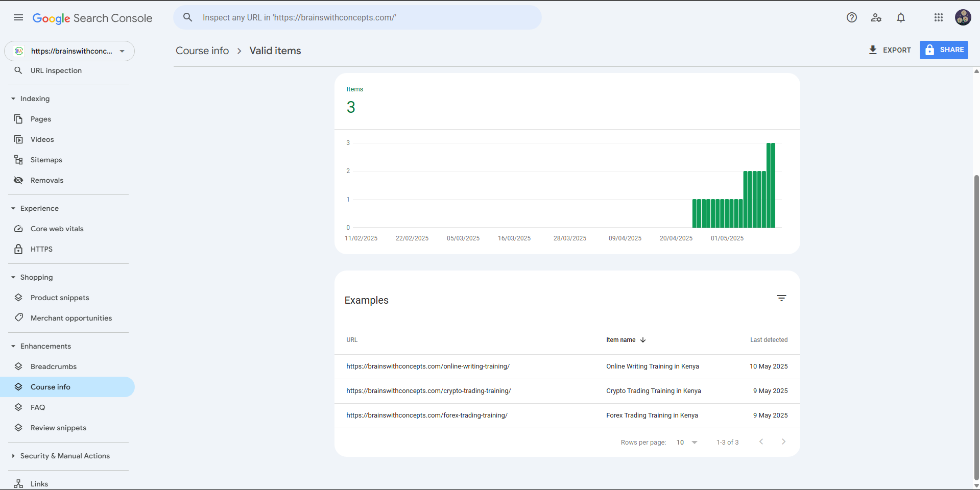The image size is (980, 490).
Task: Click the Videos icon in sidebar
Action: click(x=18, y=139)
